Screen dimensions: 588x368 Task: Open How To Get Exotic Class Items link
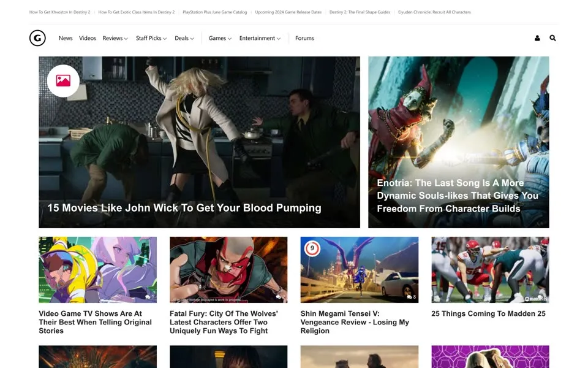click(137, 12)
